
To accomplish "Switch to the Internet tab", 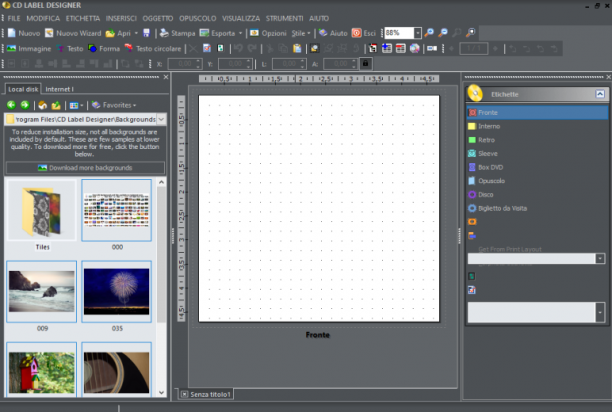I will [x=59, y=89].
